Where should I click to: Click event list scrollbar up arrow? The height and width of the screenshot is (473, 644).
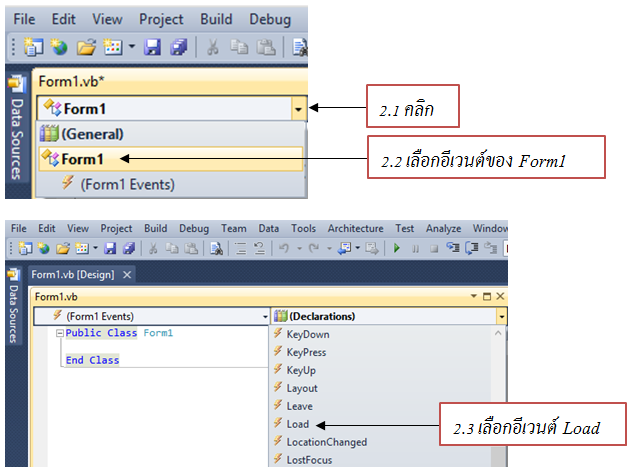498,333
